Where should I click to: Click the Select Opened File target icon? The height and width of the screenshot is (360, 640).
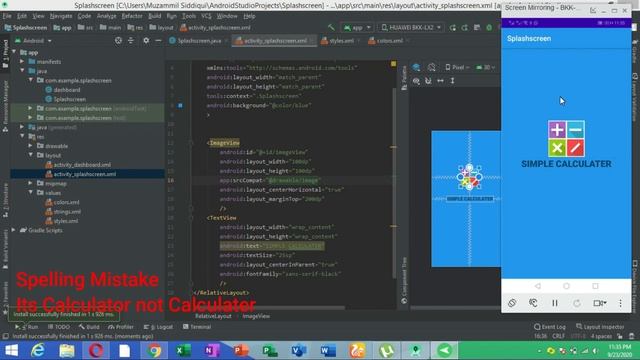[118, 40]
